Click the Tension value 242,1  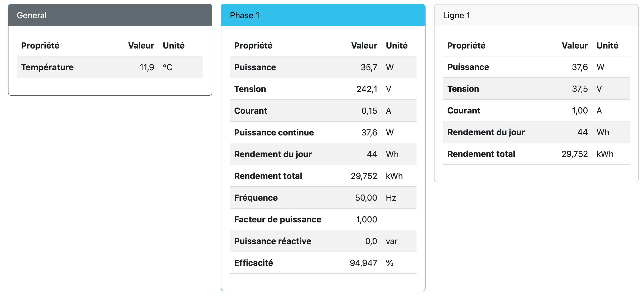tap(367, 89)
